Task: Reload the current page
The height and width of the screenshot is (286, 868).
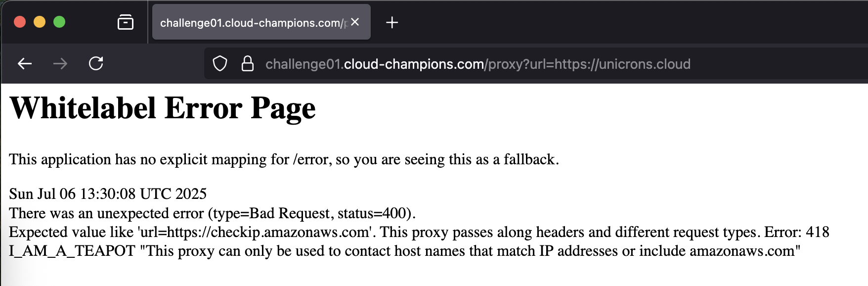Action: tap(96, 63)
